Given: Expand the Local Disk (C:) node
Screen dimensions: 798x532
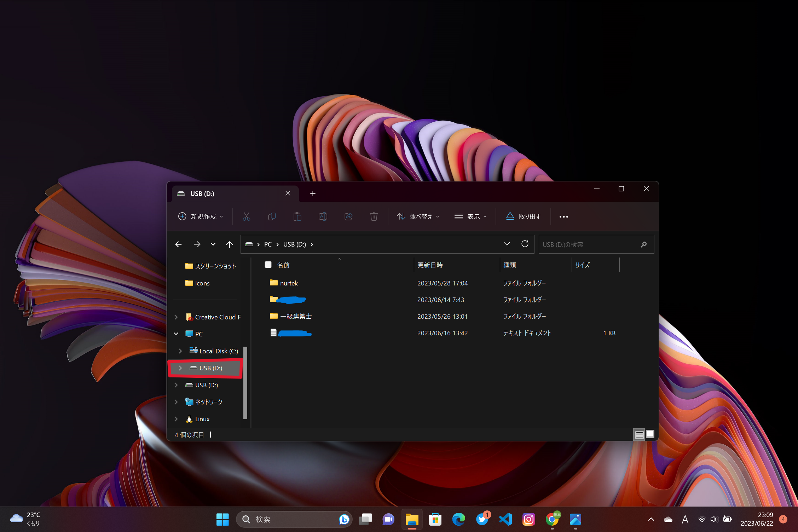Looking at the screenshot, I should tap(180, 351).
